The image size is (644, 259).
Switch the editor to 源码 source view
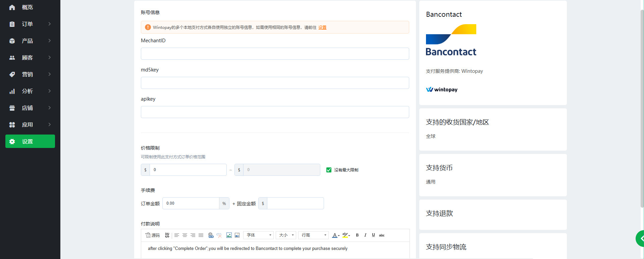[153, 235]
